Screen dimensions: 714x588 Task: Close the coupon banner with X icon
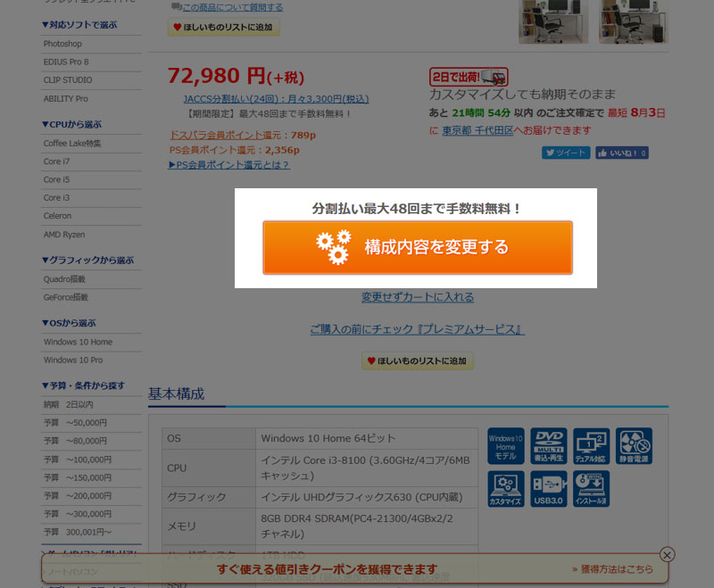(667, 555)
